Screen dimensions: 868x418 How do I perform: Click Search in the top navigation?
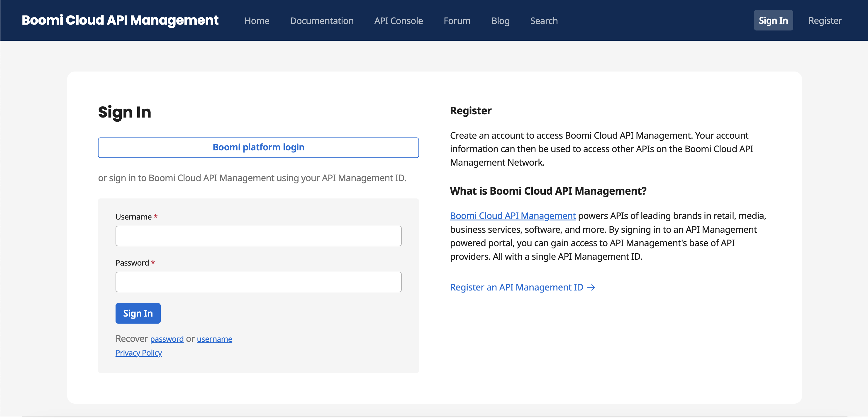[543, 21]
